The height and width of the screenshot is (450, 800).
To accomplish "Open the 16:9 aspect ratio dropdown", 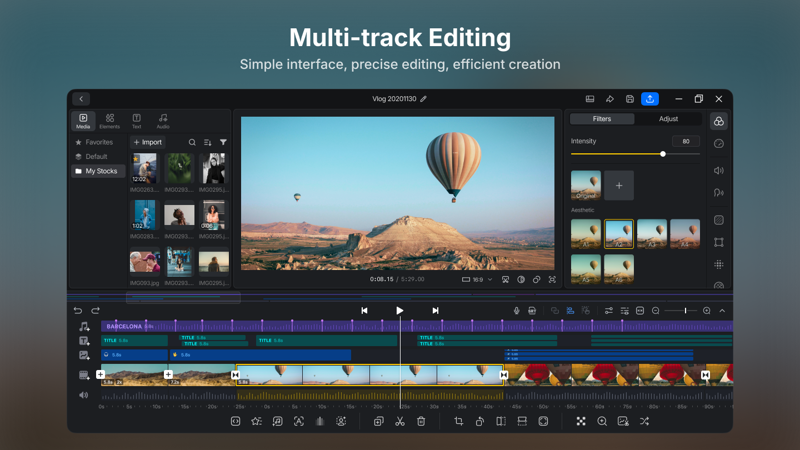I will tap(477, 280).
